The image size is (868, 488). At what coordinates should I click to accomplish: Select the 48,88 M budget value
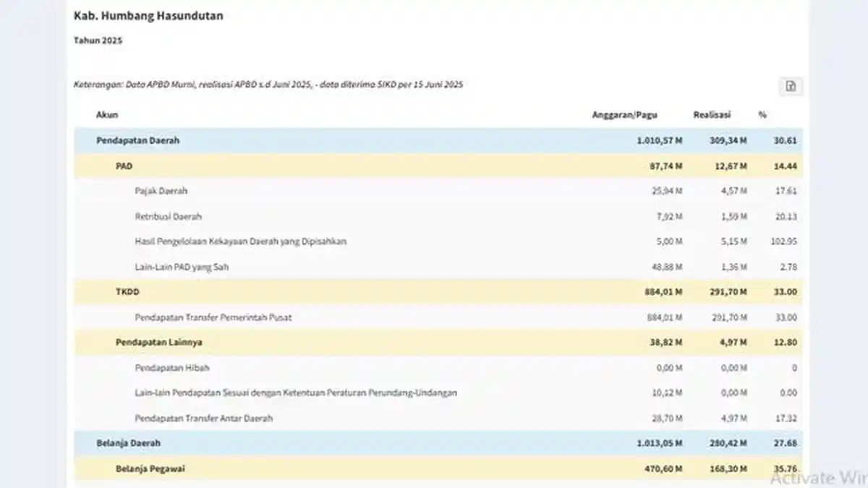(667, 267)
